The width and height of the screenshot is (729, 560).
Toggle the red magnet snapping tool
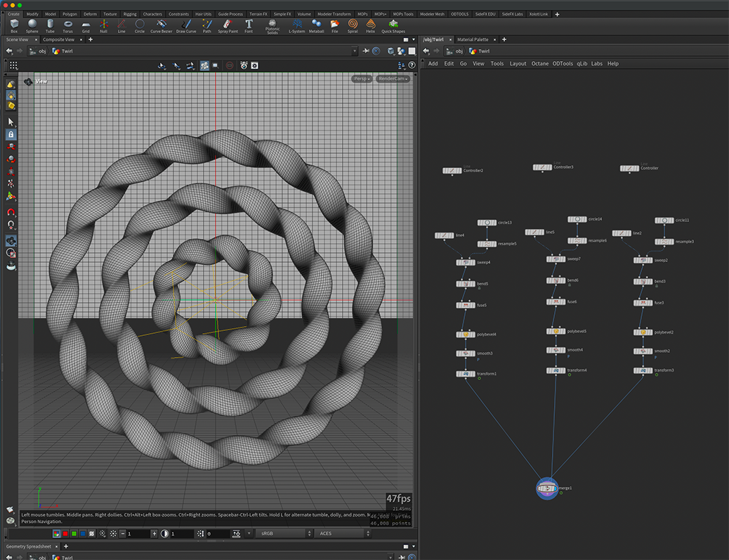pos(11,212)
